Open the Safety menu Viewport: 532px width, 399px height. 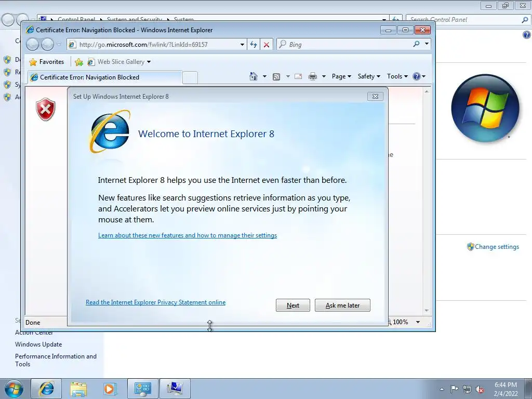pyautogui.click(x=369, y=76)
